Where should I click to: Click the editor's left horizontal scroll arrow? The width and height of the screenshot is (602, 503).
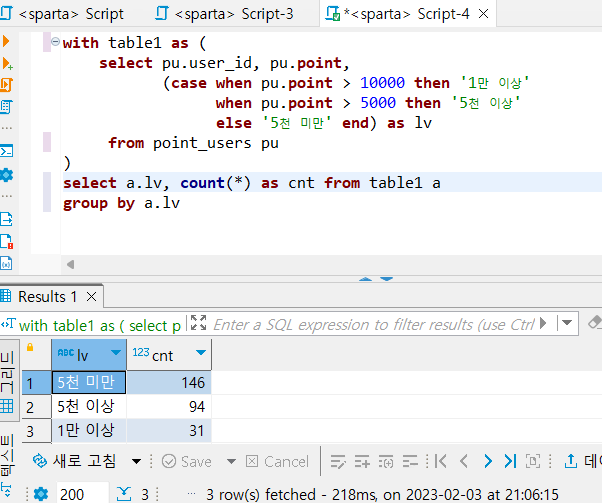pos(70,264)
